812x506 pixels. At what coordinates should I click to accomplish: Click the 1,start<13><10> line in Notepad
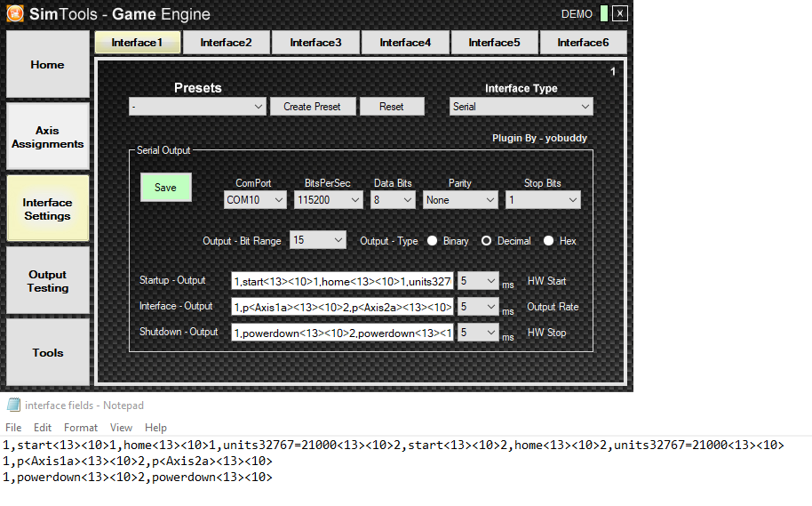tap(394, 445)
